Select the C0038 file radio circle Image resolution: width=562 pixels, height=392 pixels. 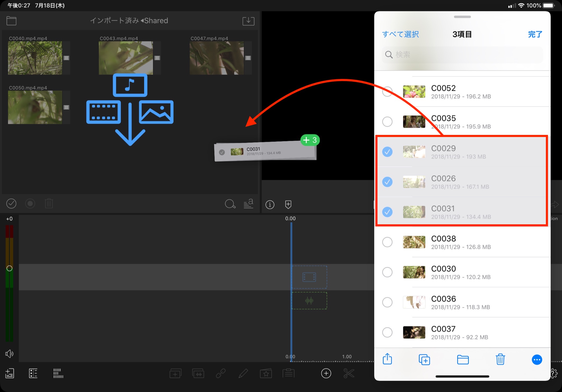[387, 242]
